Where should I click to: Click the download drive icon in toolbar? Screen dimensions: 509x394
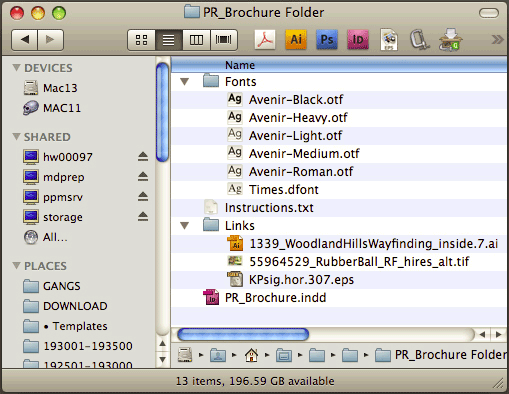[450, 40]
